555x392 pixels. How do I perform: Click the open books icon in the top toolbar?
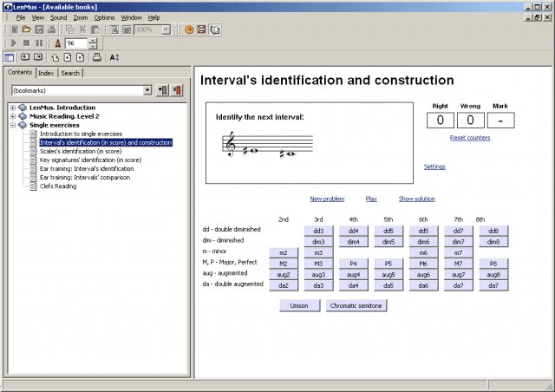215,29
